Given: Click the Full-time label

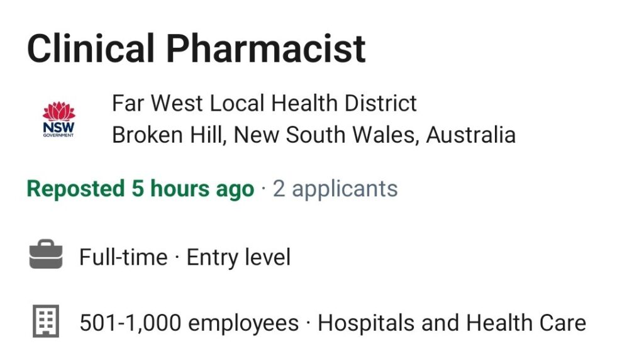Looking at the screenshot, I should [x=123, y=257].
